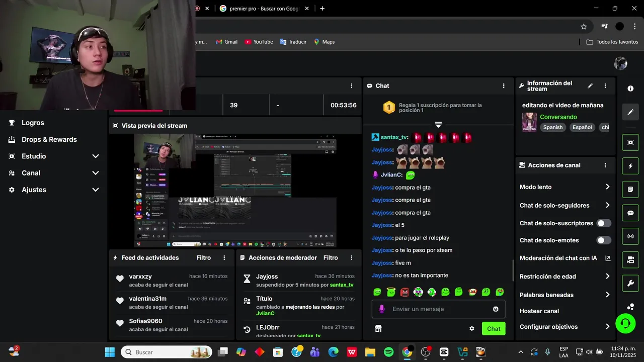Select varxxzy in the activity feed
Screen dimensions: 644x362
140,277
